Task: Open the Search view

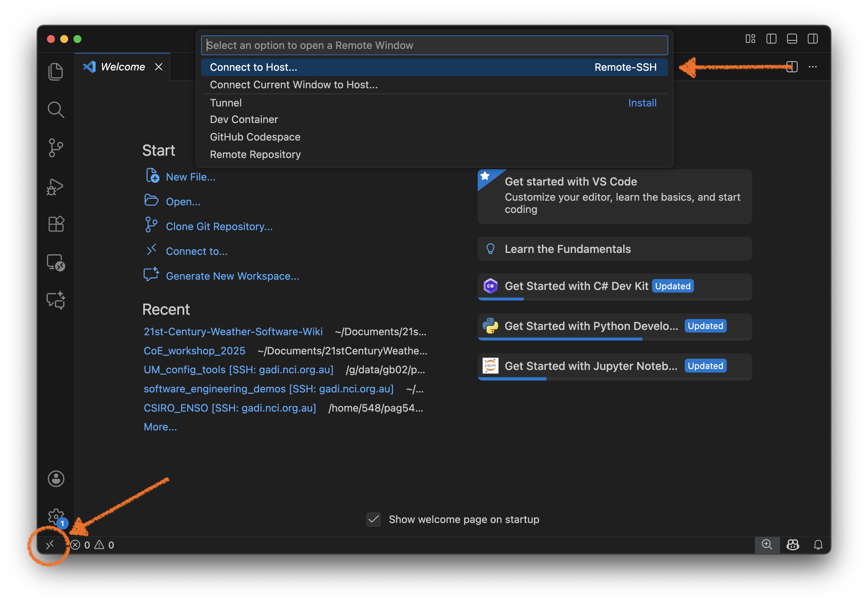Action: coord(56,109)
